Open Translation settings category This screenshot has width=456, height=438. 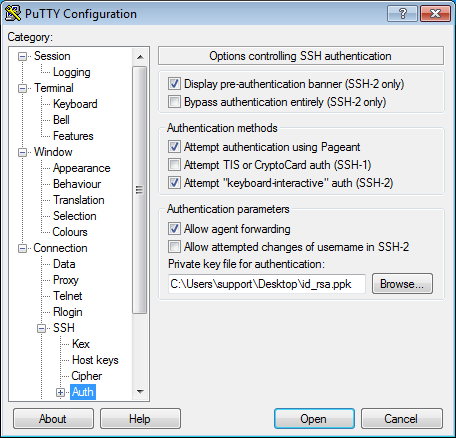point(79,200)
